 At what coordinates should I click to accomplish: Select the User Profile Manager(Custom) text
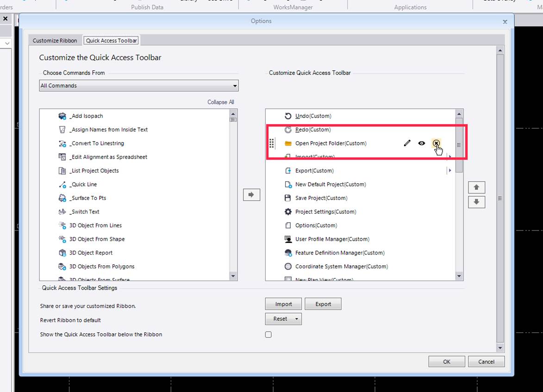pyautogui.click(x=332, y=239)
